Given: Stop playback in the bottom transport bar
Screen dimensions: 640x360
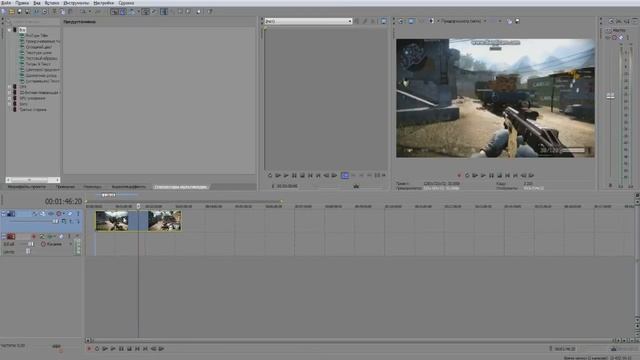Looking at the screenshot, I should (x=129, y=349).
